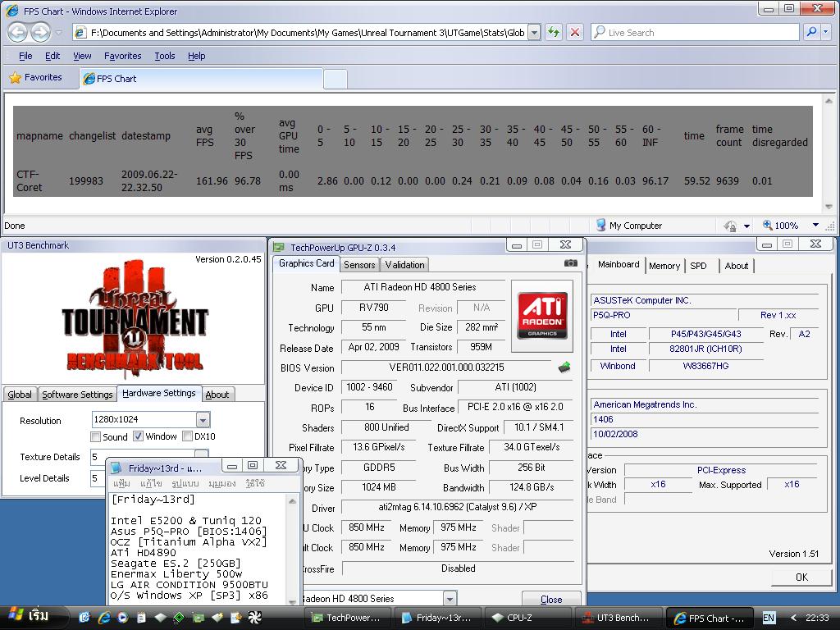Screen dimensions: 840x630
Task: Click the IE zoom magnifier in status bar
Action: pos(767,225)
